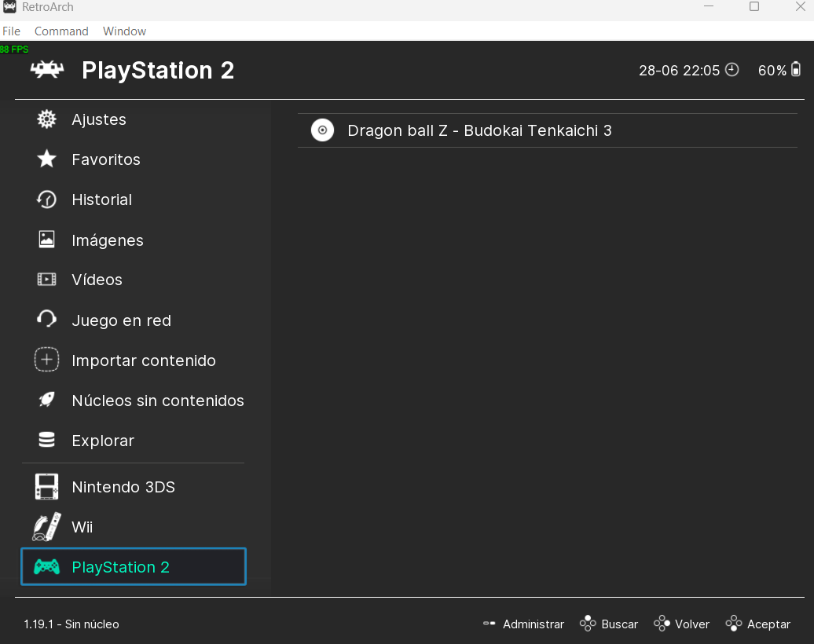Open the Wii remote icon
The height and width of the screenshot is (644, 814).
tap(47, 527)
